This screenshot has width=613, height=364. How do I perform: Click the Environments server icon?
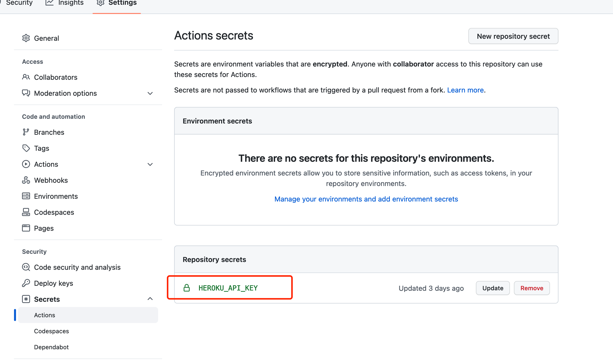[26, 196]
